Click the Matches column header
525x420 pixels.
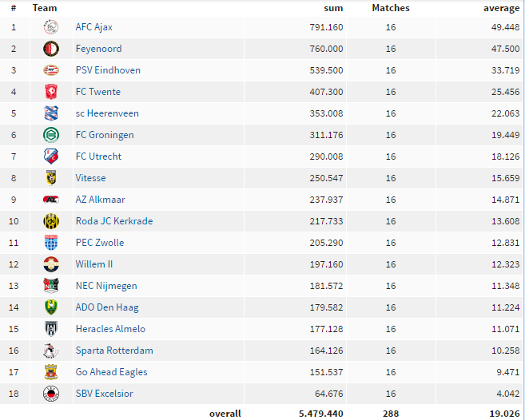click(391, 8)
